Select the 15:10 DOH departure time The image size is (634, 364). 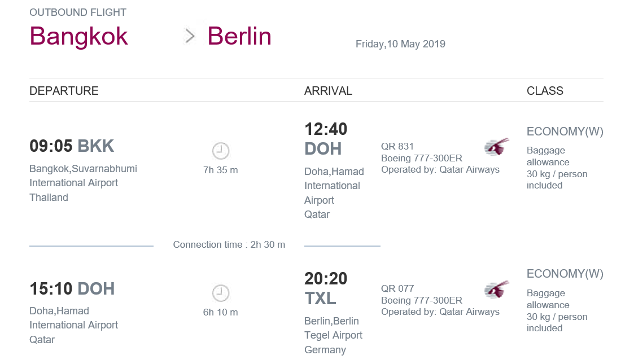click(x=72, y=289)
